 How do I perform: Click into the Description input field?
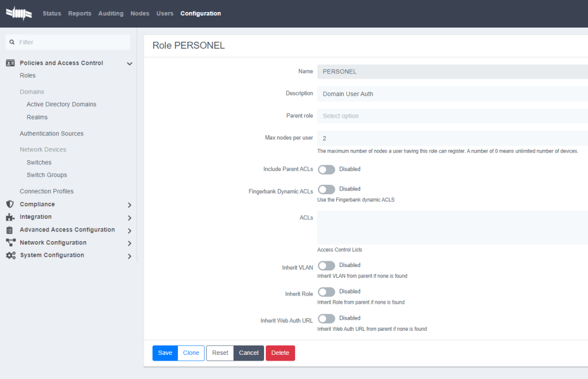[452, 94]
